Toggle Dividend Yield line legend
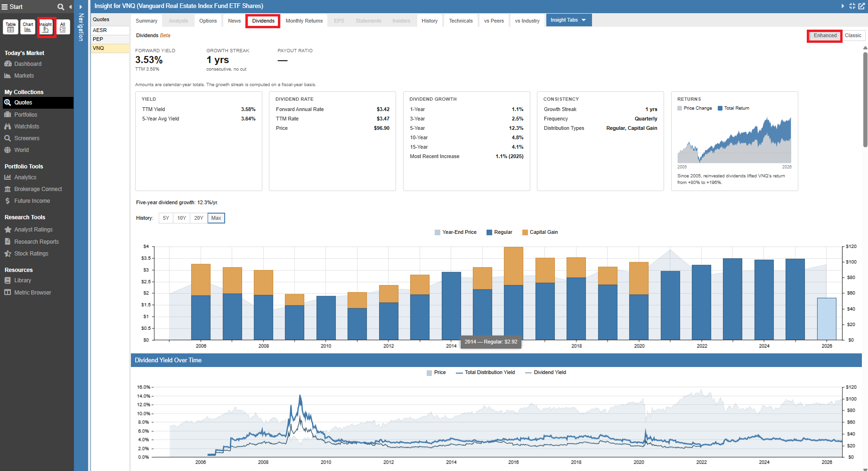This screenshot has height=471, width=868. tap(546, 373)
